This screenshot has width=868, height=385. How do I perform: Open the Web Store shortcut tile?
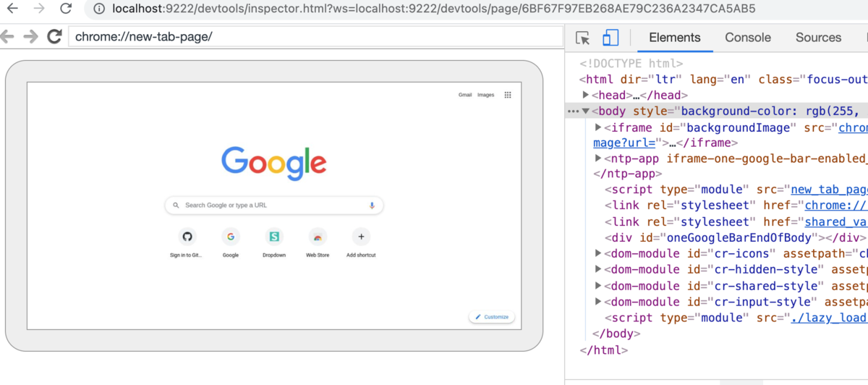318,242
